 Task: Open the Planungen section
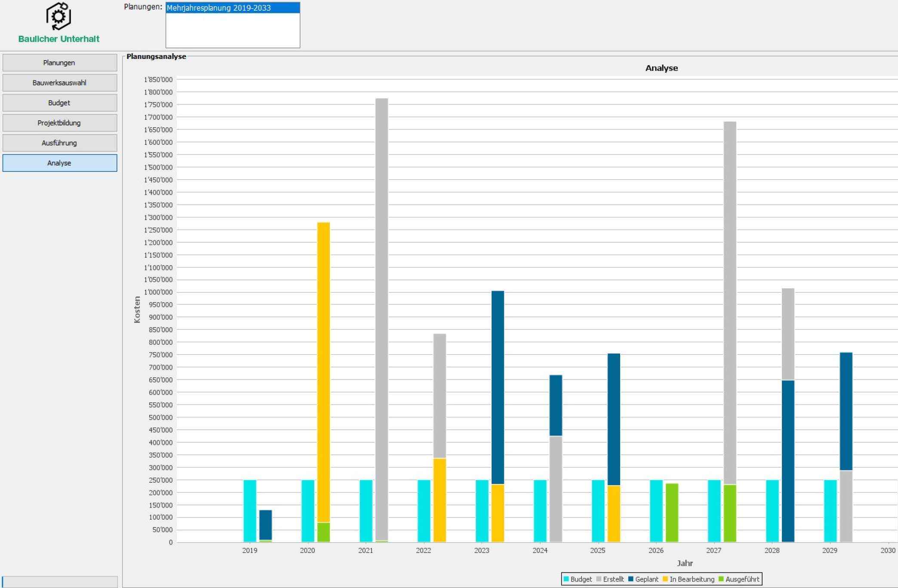coord(60,63)
